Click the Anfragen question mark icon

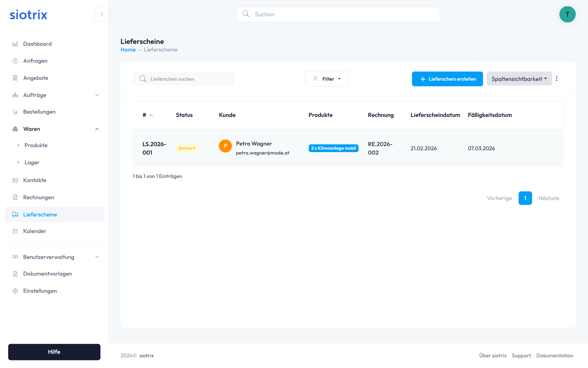point(15,61)
